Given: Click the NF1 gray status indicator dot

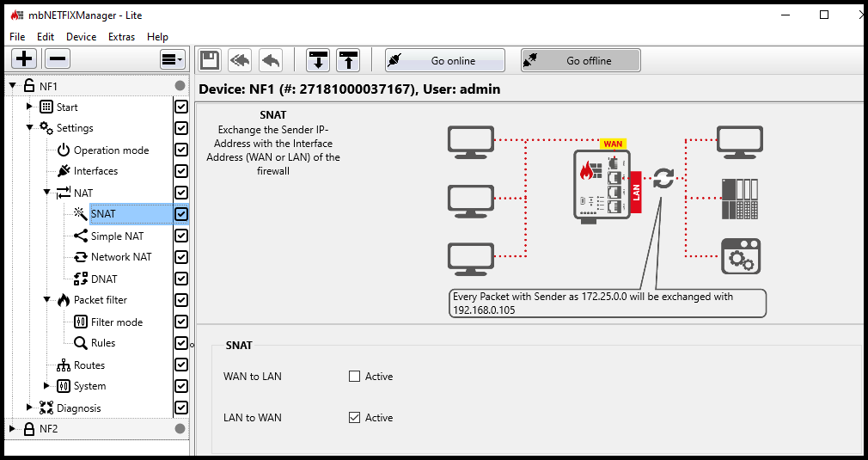Looking at the screenshot, I should pyautogui.click(x=180, y=86).
